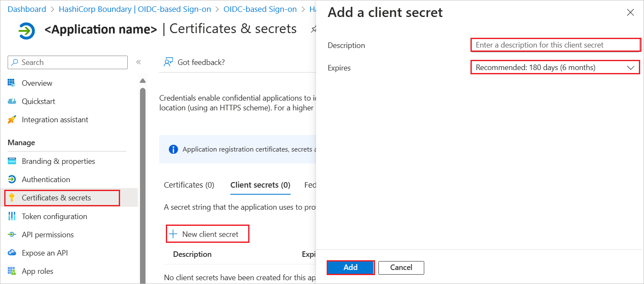Pin the Certificates & secrets page
The image size is (644, 284).
tap(313, 29)
